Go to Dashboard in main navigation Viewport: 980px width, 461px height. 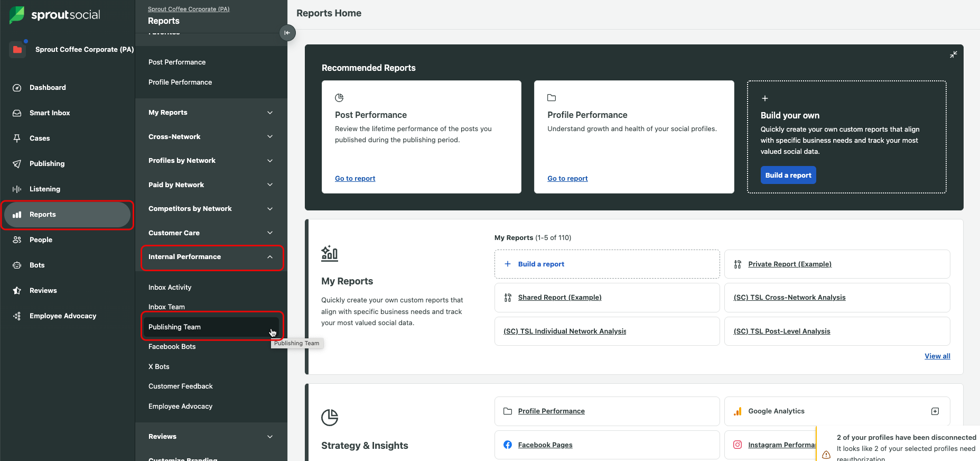pyautogui.click(x=48, y=88)
